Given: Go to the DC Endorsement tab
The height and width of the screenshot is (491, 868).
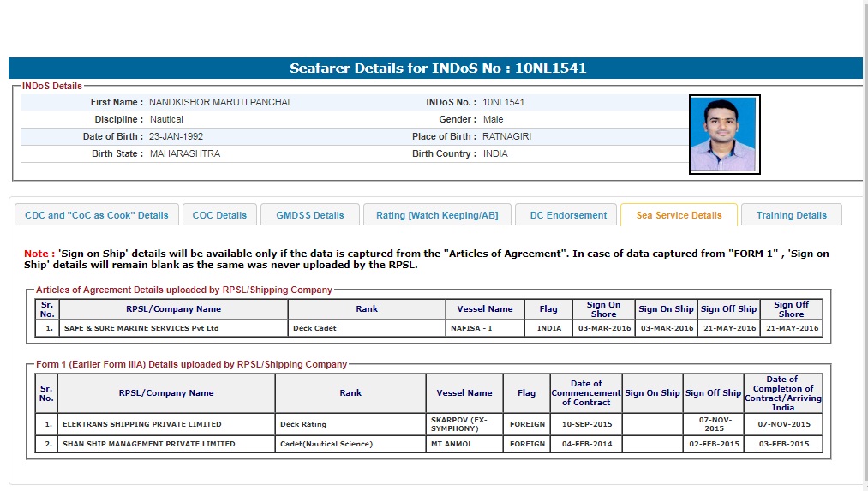Looking at the screenshot, I should (568, 215).
